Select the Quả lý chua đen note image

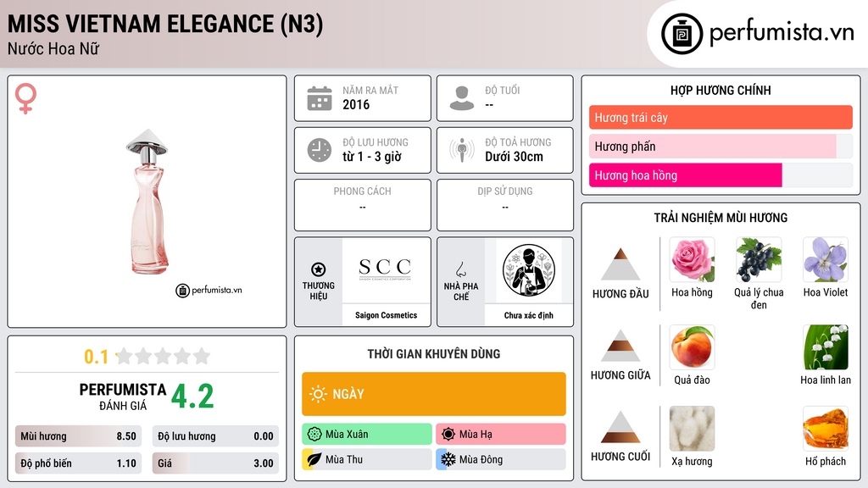[x=759, y=259]
